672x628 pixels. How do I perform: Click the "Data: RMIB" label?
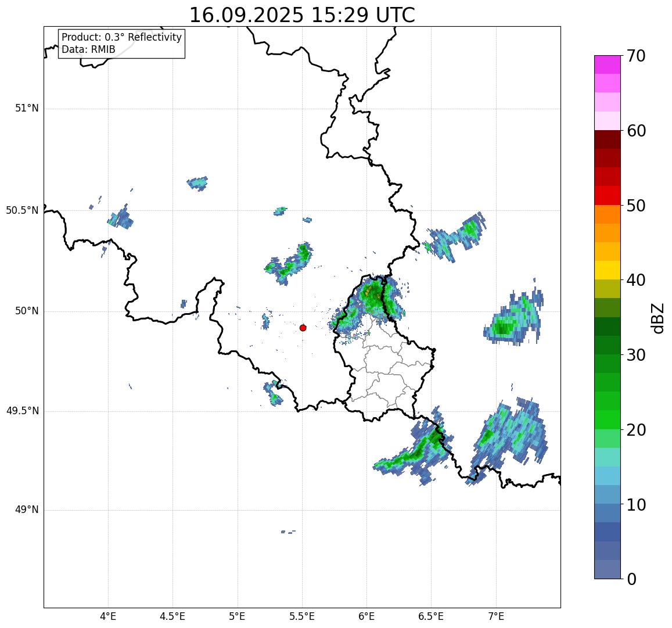pyautogui.click(x=88, y=50)
